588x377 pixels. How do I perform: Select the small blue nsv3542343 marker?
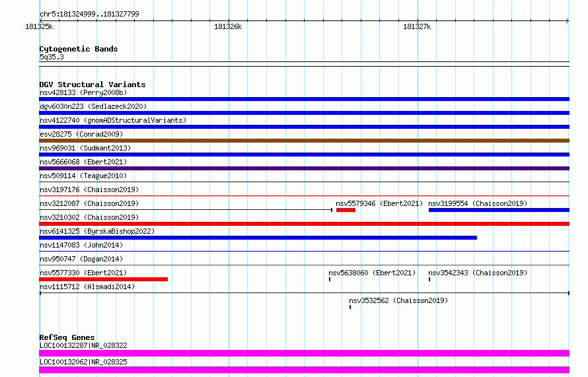(x=429, y=279)
